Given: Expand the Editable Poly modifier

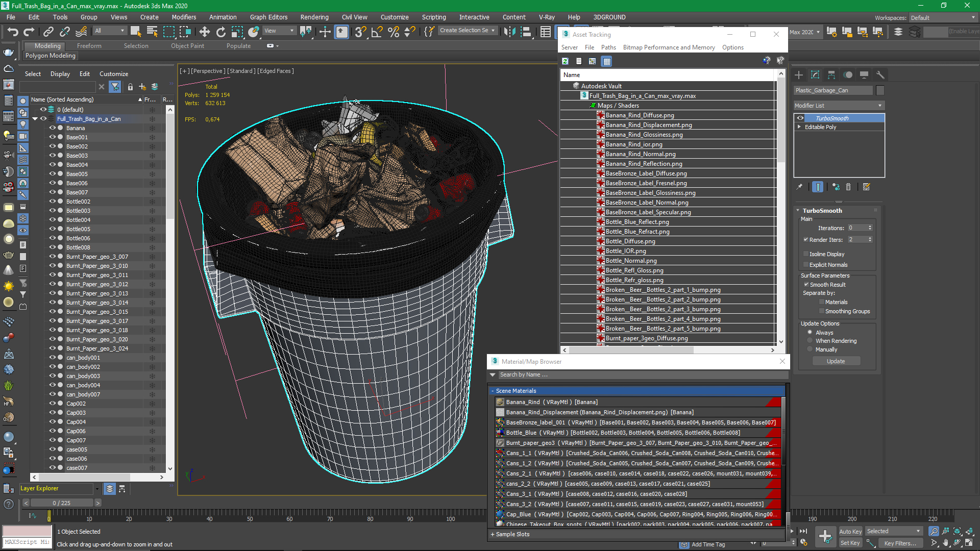Looking at the screenshot, I should coord(799,127).
